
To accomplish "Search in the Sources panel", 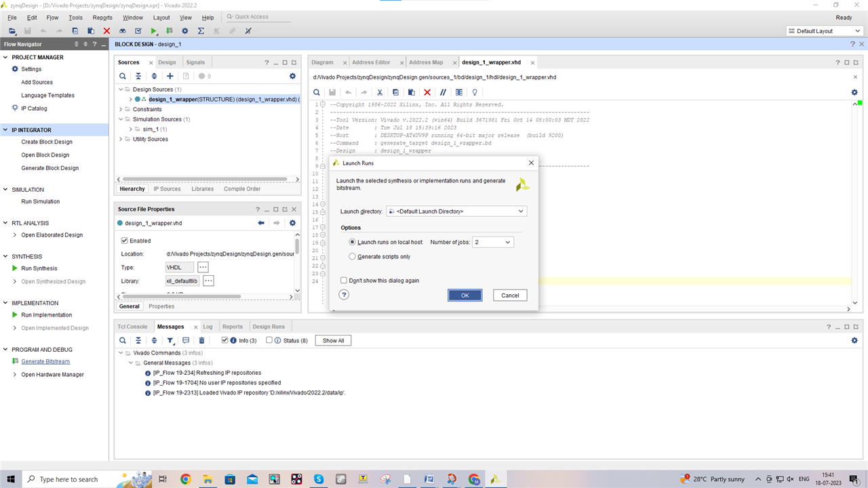I will [x=123, y=77].
